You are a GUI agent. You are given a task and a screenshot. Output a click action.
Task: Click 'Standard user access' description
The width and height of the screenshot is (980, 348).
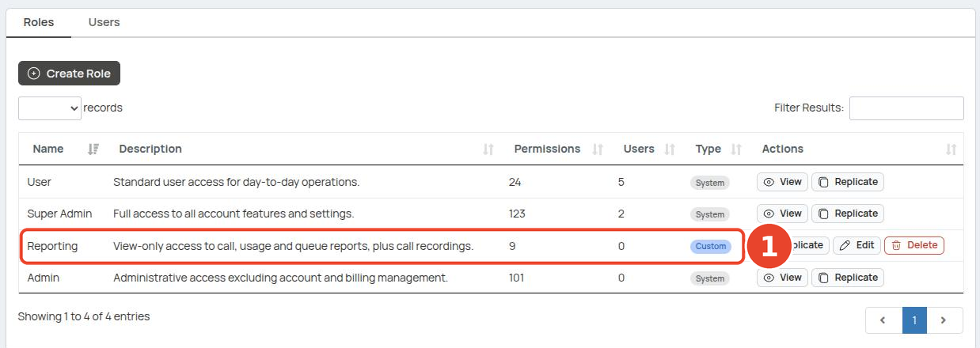(x=237, y=182)
